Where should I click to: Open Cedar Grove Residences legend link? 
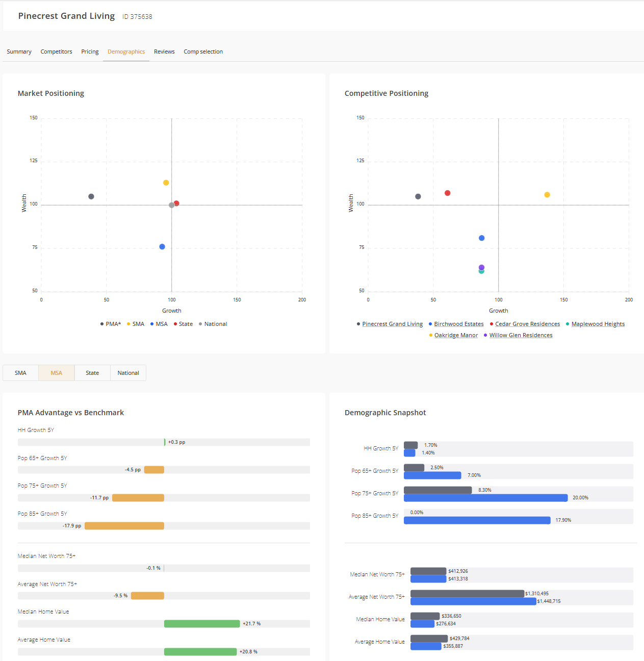(527, 324)
